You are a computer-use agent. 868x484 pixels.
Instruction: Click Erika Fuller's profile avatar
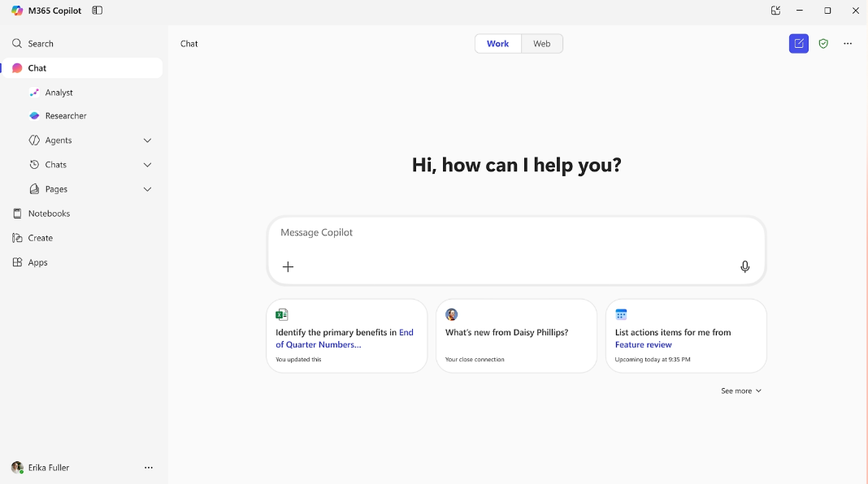pyautogui.click(x=17, y=468)
